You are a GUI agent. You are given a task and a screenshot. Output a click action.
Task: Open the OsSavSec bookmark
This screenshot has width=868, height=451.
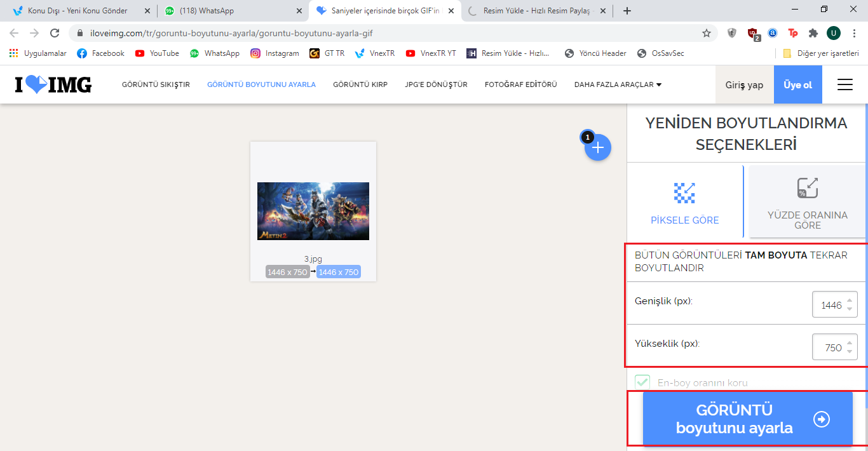661,53
